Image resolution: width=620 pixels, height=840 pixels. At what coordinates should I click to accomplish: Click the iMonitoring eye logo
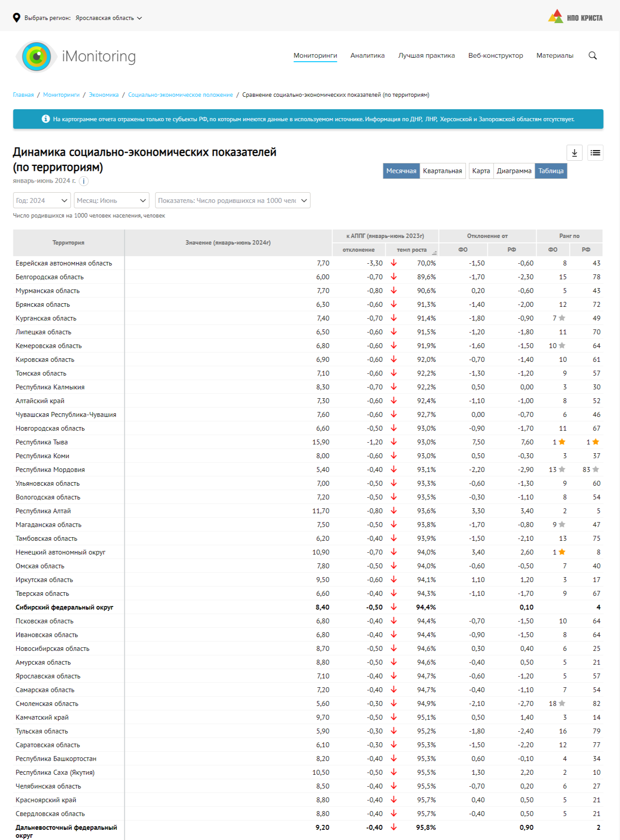pos(36,56)
